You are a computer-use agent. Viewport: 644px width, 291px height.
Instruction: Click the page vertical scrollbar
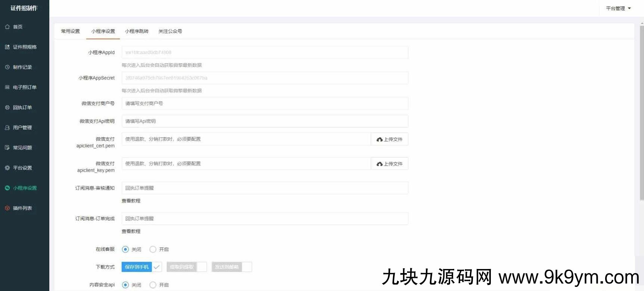tap(642, 113)
